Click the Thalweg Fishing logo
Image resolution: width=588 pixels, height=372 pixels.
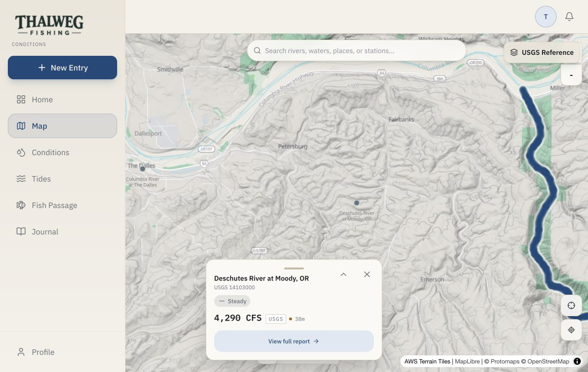coord(49,25)
